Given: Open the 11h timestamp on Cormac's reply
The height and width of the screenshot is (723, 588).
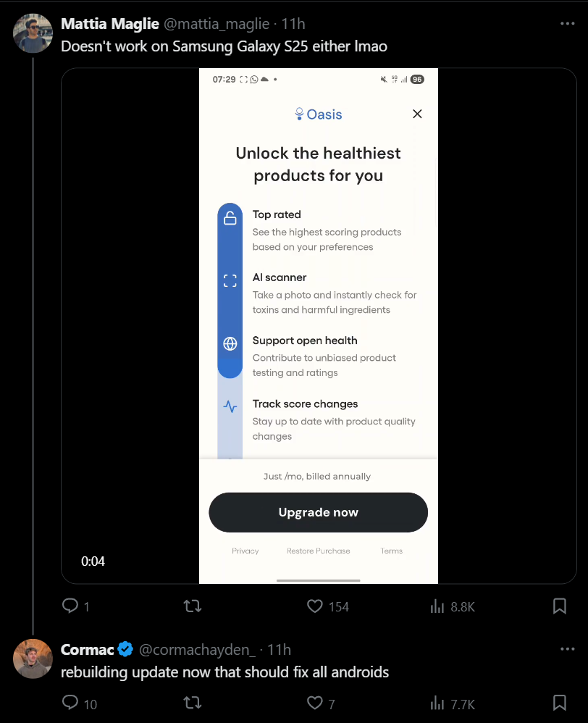Looking at the screenshot, I should click(280, 649).
